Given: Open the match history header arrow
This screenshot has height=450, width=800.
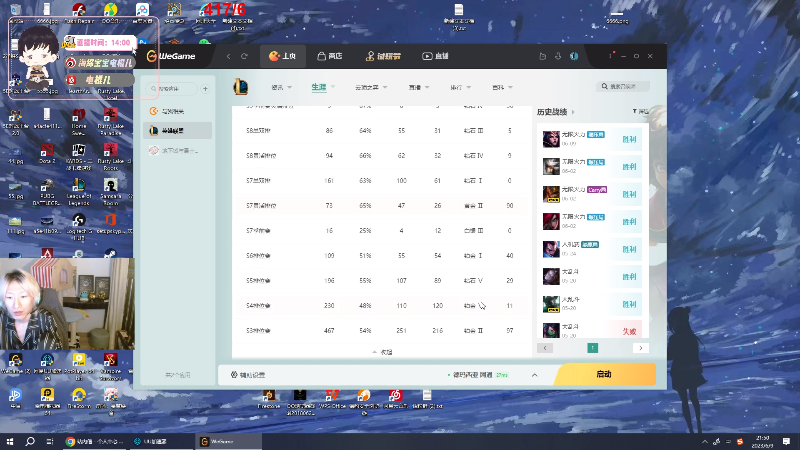Looking at the screenshot, I should (x=573, y=112).
